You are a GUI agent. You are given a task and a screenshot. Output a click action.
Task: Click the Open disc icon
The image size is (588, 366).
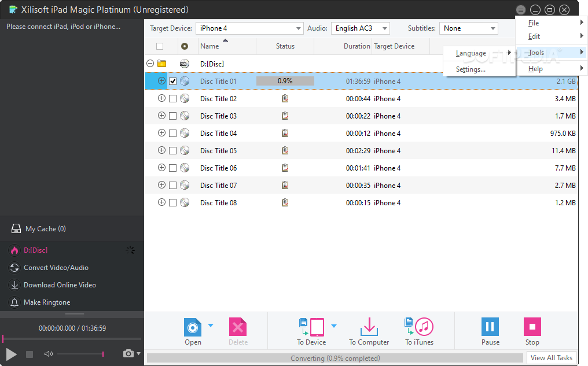(x=193, y=327)
